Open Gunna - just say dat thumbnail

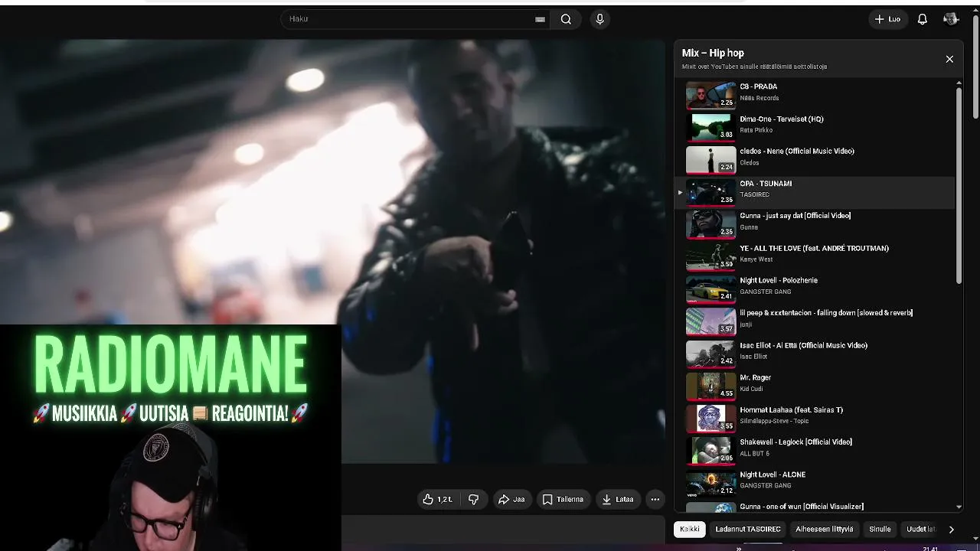710,224
